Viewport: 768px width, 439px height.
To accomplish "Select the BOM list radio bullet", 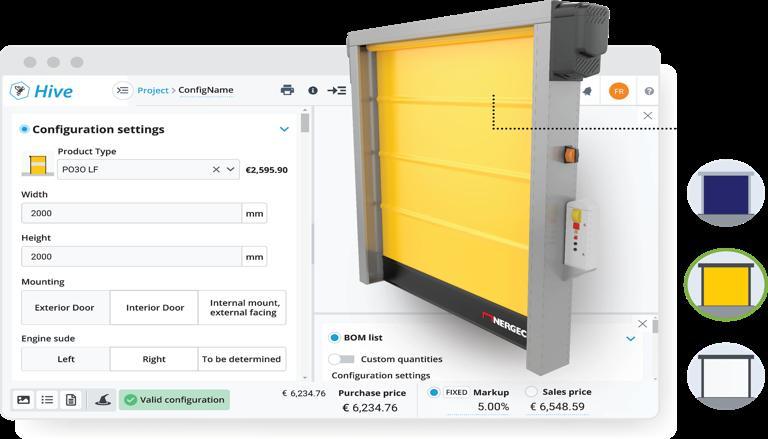I will [335, 338].
